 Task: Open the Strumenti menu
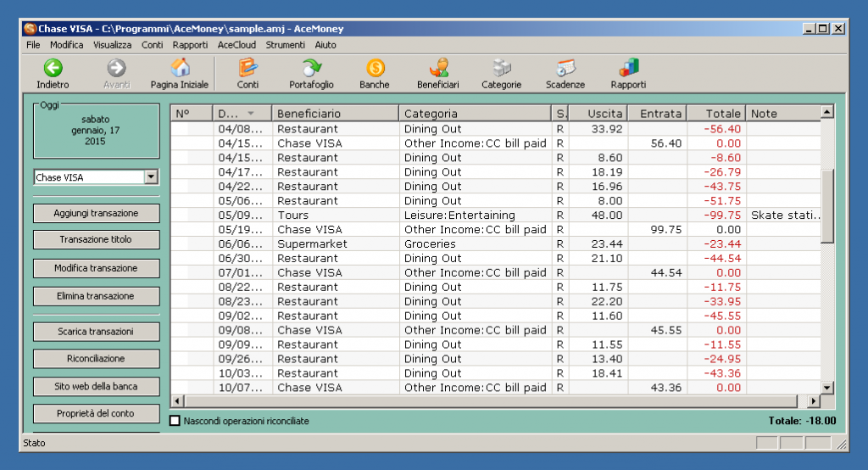coord(285,45)
